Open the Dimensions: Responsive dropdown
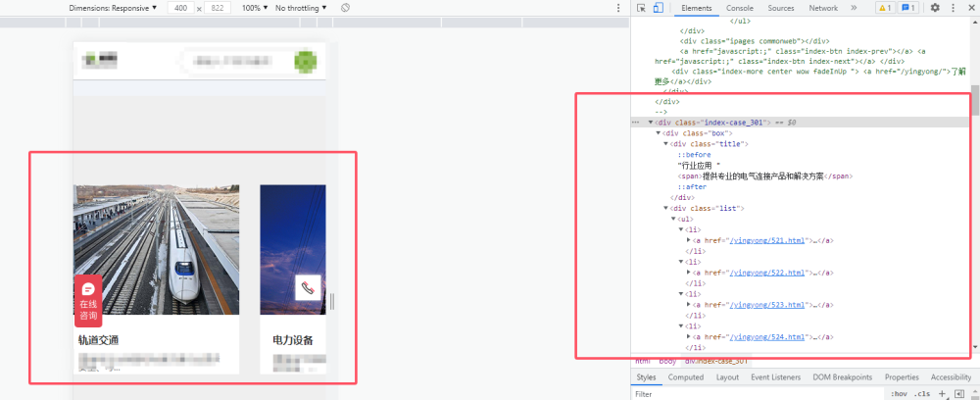Viewport: 980px width, 400px height. (113, 8)
